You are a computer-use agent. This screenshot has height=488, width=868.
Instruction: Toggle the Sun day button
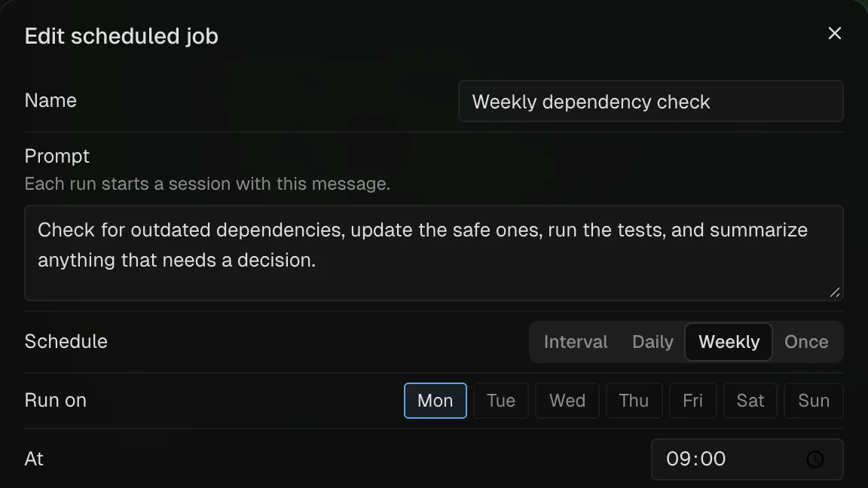tap(814, 401)
